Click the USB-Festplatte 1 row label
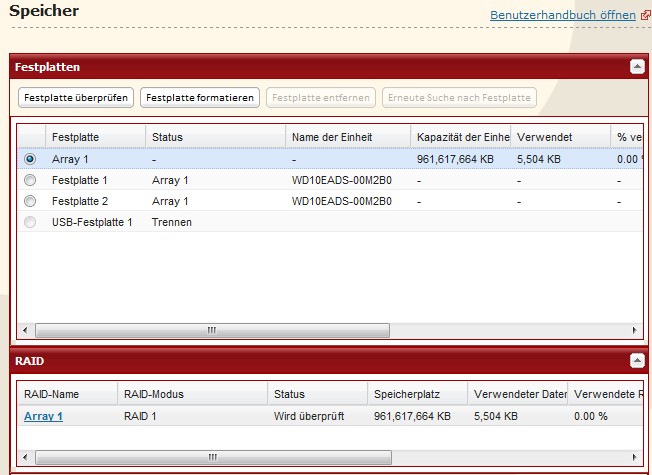The height and width of the screenshot is (475, 652). click(x=92, y=222)
